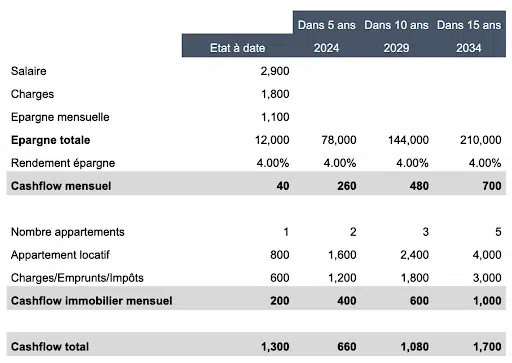Viewport: 512px width, 363px height.
Task: Click the Dans 10 ans header cell
Action: 396,25
